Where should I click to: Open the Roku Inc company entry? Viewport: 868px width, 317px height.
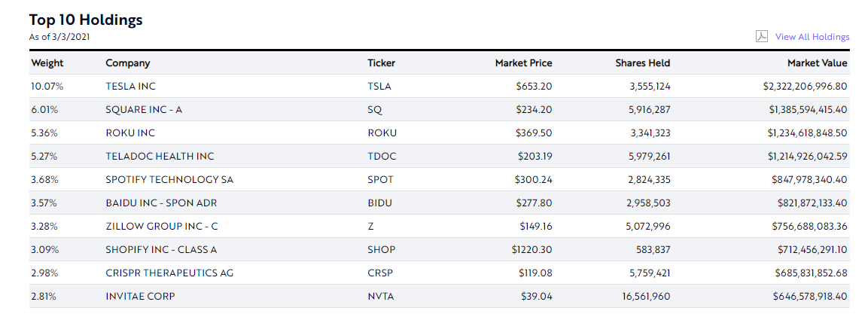[x=129, y=133]
